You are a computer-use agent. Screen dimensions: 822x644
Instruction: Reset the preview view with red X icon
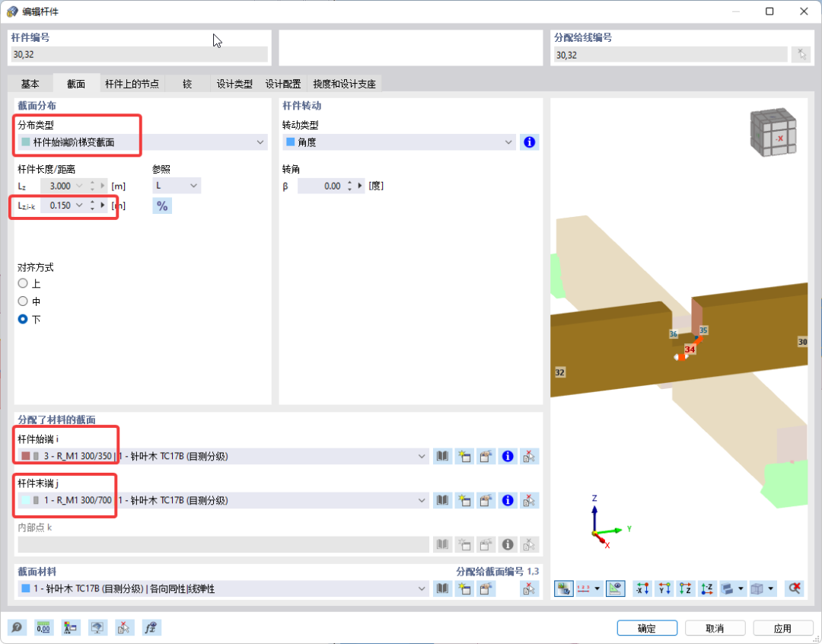click(x=794, y=588)
